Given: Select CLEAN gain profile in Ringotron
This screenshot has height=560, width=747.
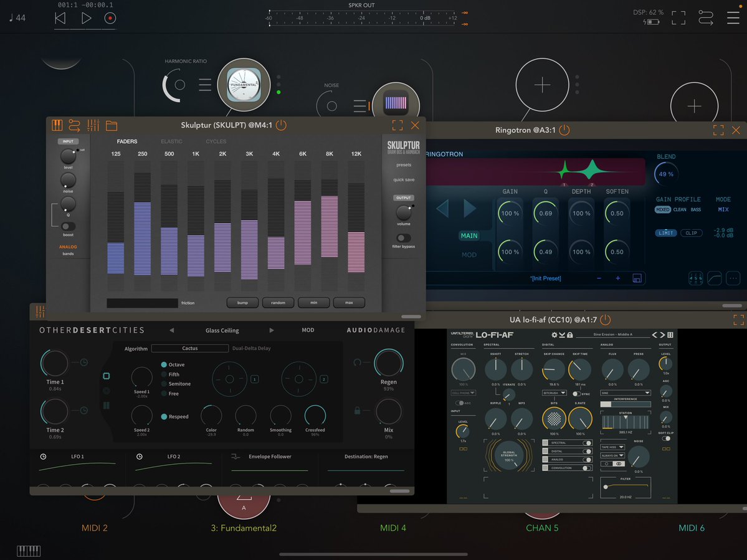Looking at the screenshot, I should [680, 209].
